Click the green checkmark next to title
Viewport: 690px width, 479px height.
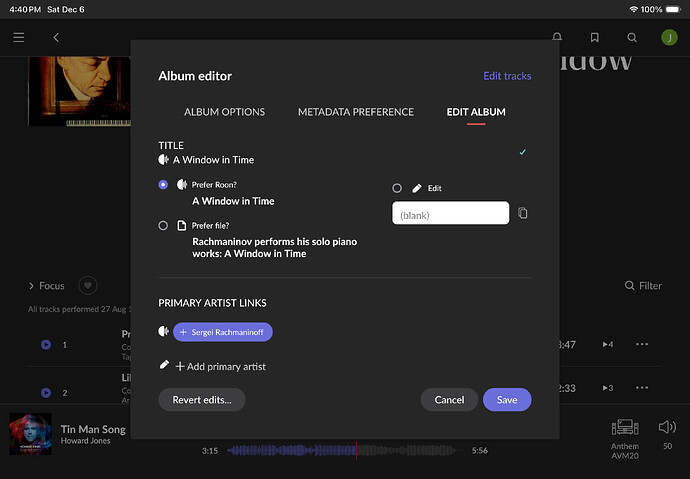(x=522, y=152)
